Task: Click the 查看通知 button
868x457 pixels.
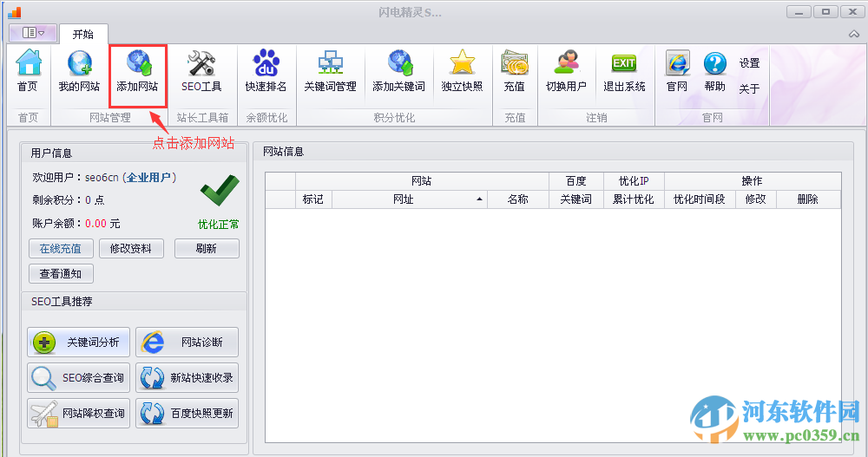Action: coord(61,273)
